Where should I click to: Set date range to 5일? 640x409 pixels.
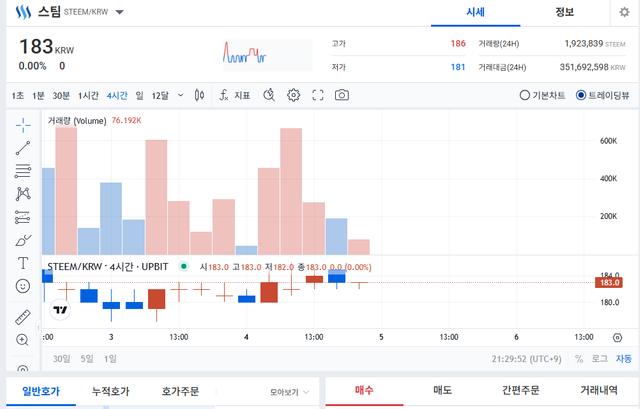[87, 359]
